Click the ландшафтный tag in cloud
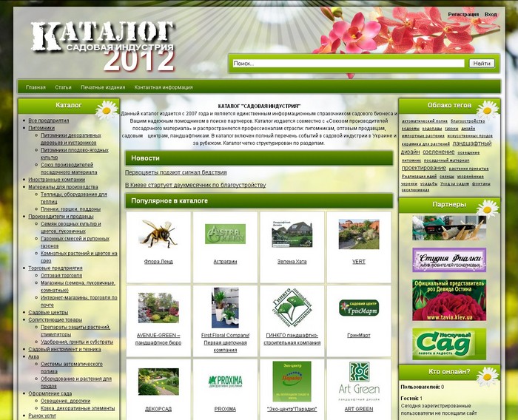The width and height of the screenshot is (518, 420). (x=472, y=143)
